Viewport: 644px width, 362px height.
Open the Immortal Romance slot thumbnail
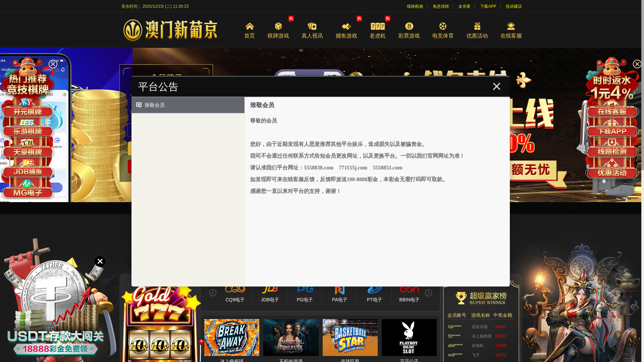(291, 338)
